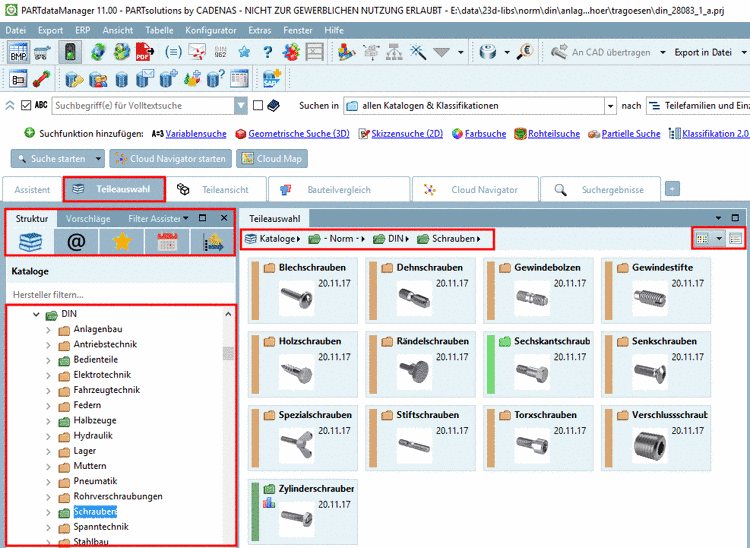Screen dimensions: 750x548
Task: Click the book icon beside search field
Action: pyautogui.click(x=274, y=106)
